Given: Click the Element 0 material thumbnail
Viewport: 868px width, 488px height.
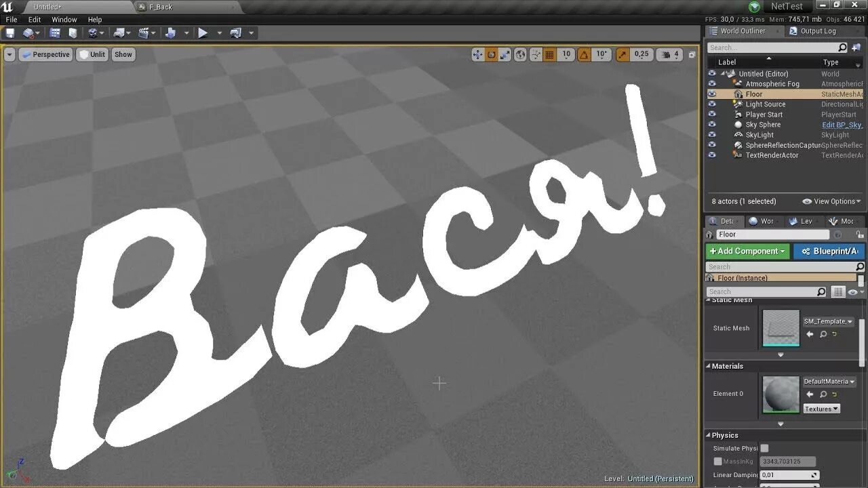Looking at the screenshot, I should (x=781, y=394).
